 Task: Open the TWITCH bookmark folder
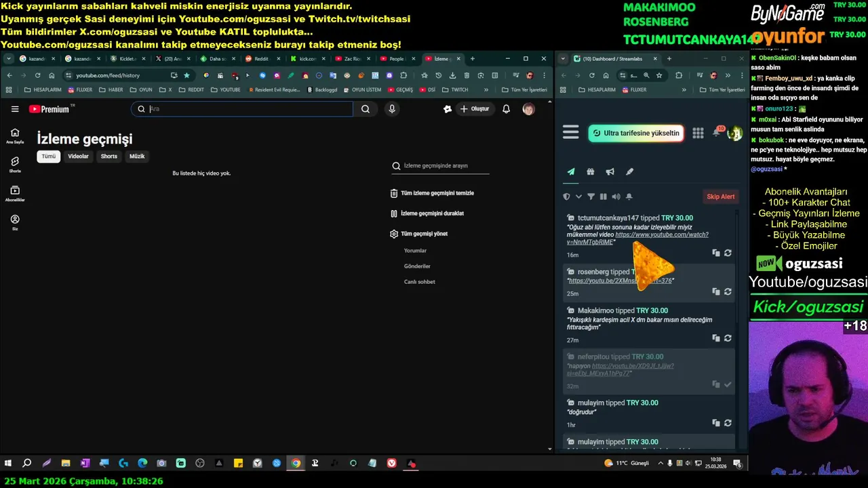pos(455,89)
